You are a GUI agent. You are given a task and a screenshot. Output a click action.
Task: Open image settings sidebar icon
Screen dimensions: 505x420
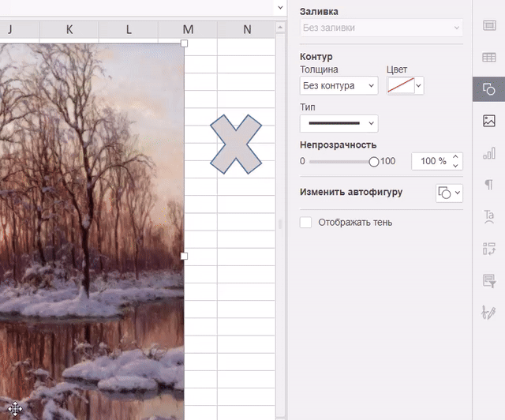click(x=489, y=121)
